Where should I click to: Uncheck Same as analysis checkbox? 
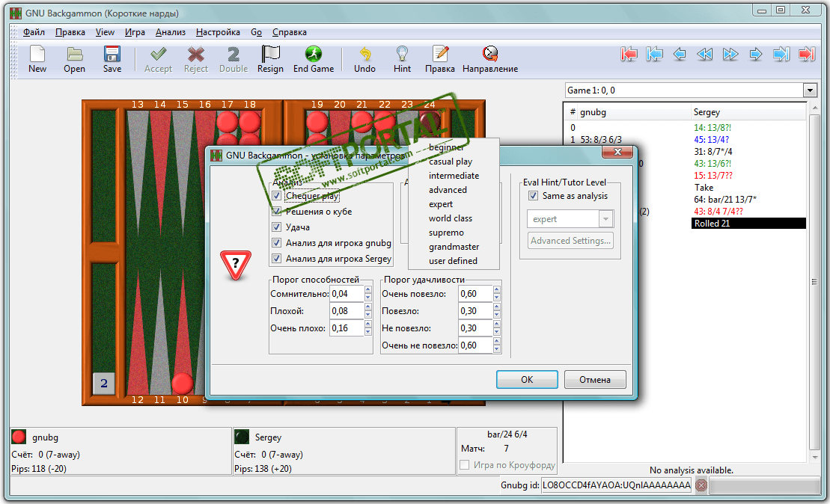pos(534,196)
